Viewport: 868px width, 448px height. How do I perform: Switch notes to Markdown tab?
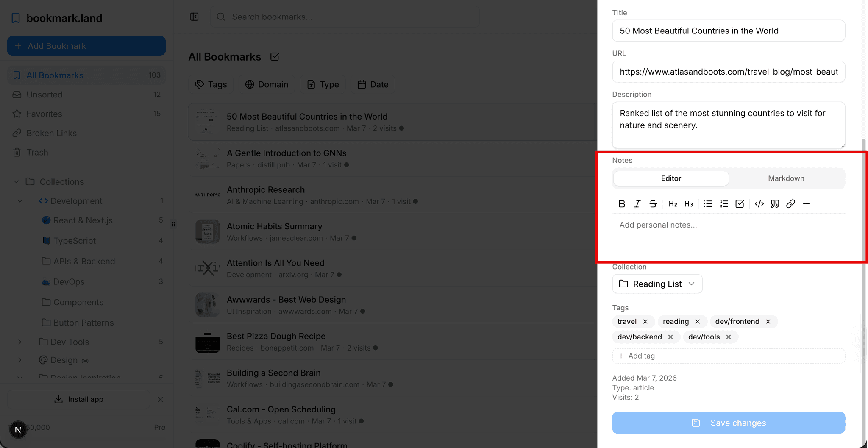[786, 178]
